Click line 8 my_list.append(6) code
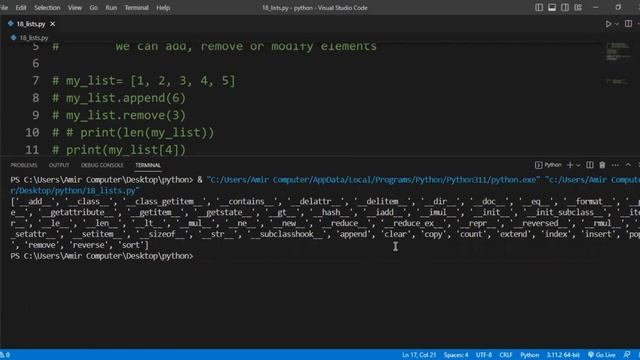The width and height of the screenshot is (640, 360). (119, 98)
